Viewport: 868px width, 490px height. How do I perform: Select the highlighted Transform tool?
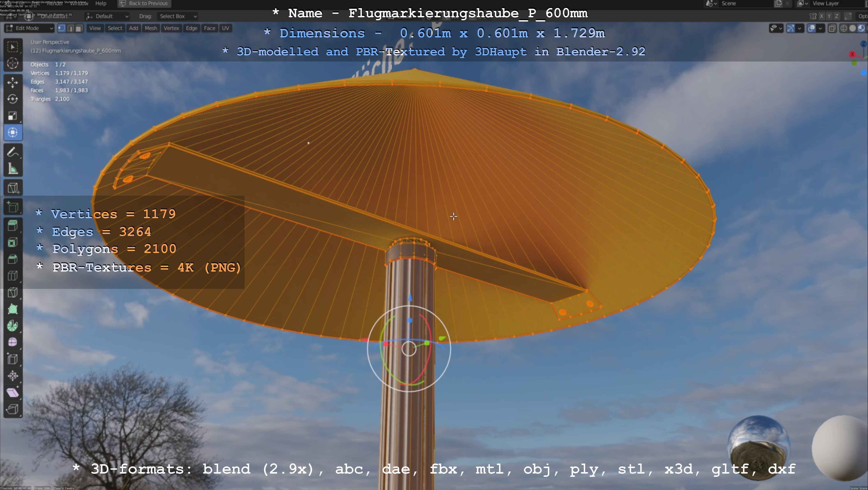13,132
